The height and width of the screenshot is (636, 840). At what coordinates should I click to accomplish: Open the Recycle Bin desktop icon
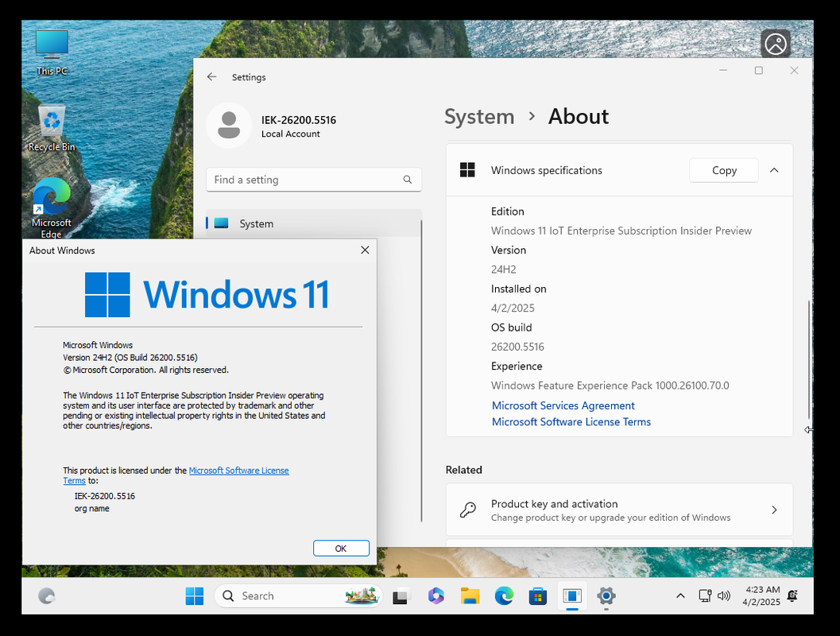click(x=52, y=127)
